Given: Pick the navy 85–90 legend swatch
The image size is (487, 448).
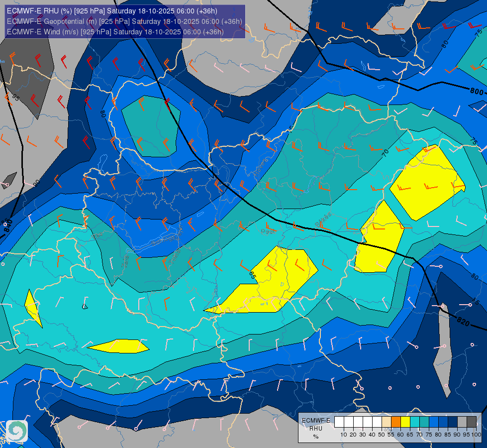Looking at the screenshot, I should pyautogui.click(x=453, y=422).
